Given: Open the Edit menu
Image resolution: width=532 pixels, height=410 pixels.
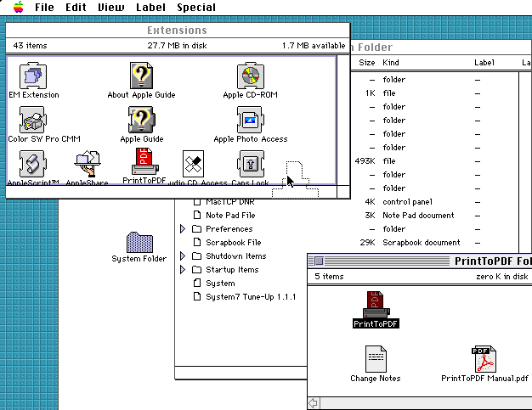Looking at the screenshot, I should (x=76, y=7).
